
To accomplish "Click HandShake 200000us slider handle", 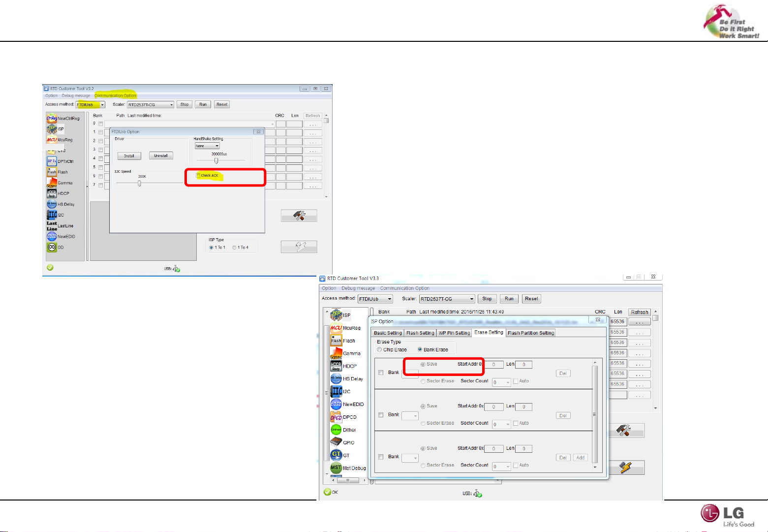I will click(216, 160).
